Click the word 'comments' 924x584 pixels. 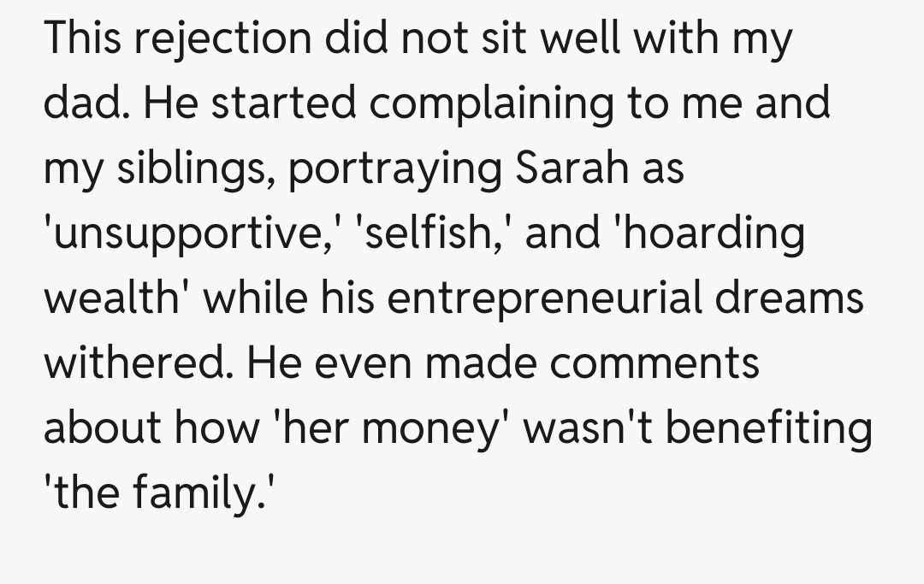tap(654, 363)
